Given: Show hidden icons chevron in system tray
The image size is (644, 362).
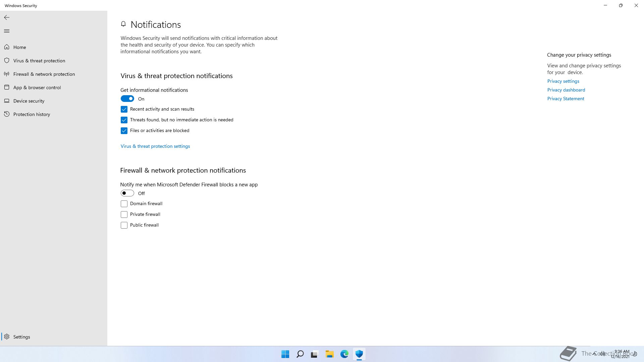Looking at the screenshot, I should 594,354.
